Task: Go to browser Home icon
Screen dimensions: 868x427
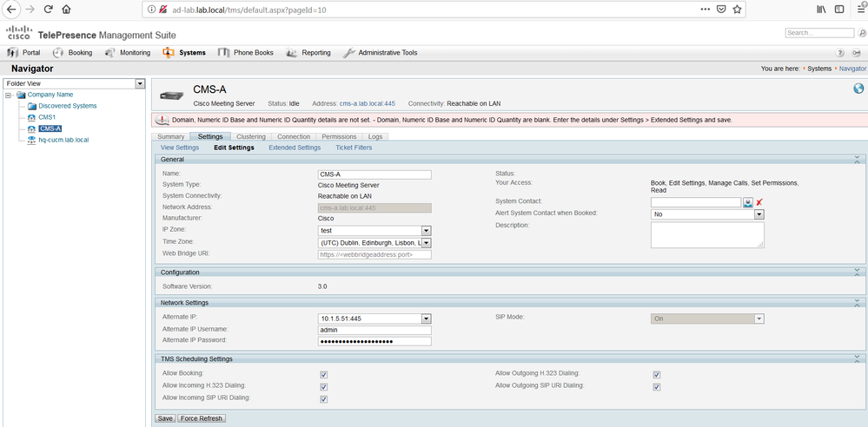Action: [x=66, y=10]
